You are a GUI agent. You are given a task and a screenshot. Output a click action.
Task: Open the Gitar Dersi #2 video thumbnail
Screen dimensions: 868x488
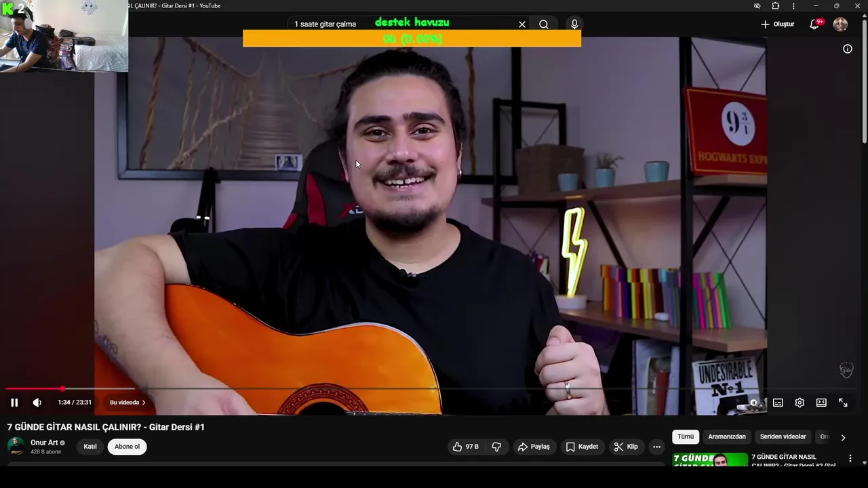tap(710, 460)
